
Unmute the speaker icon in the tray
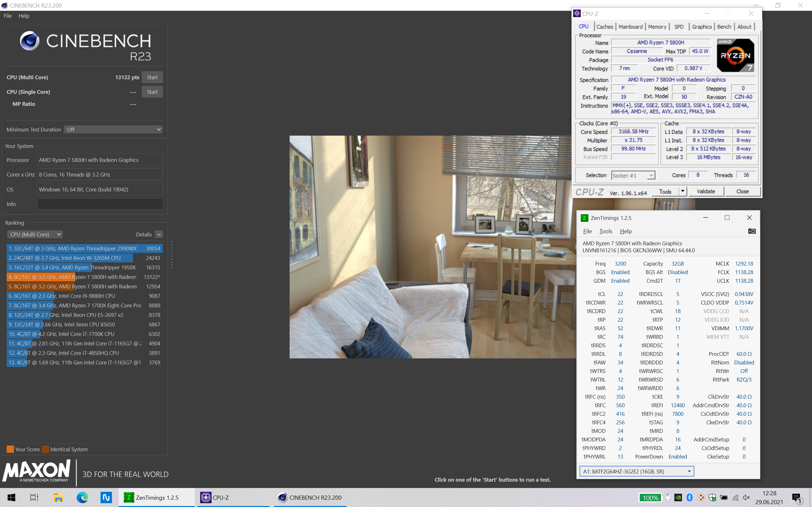click(x=747, y=497)
